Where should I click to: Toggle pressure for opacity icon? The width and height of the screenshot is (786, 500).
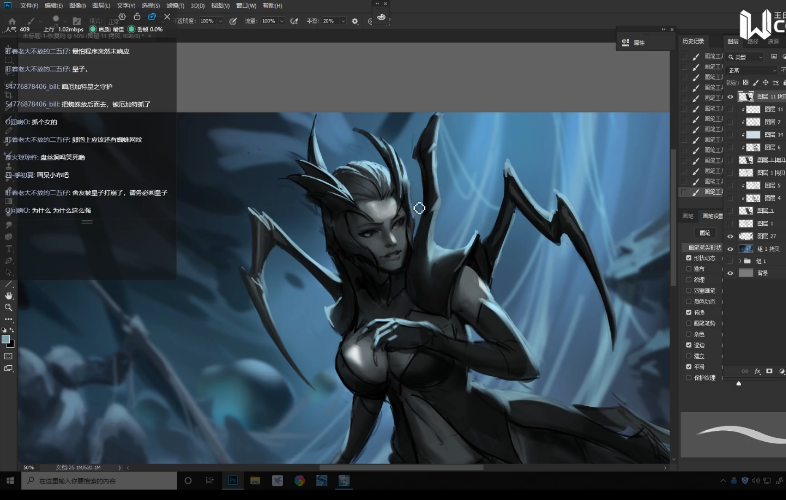233,21
